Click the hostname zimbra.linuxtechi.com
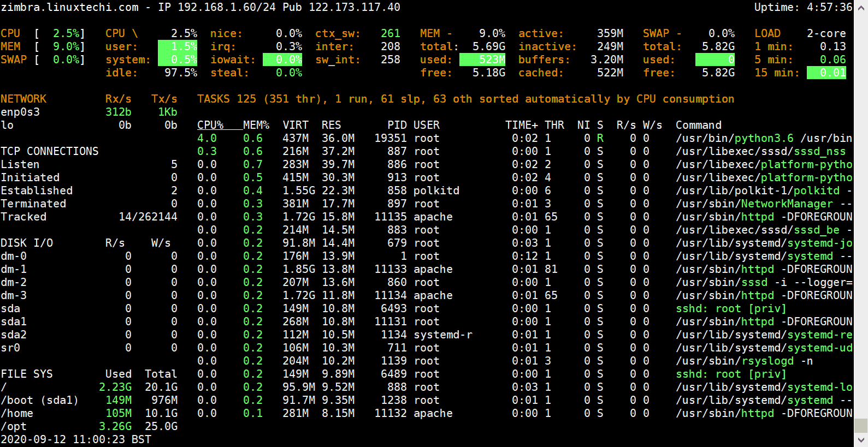The height and width of the screenshot is (447, 868). [69, 7]
